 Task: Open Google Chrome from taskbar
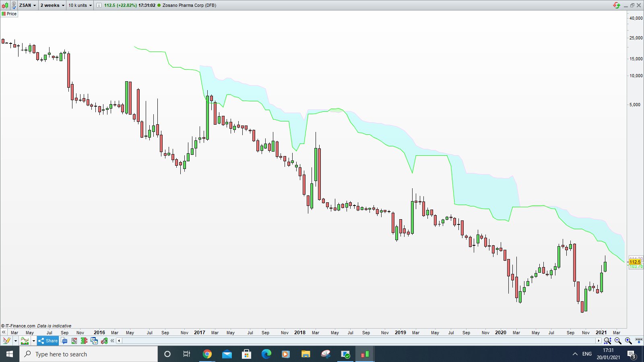(x=207, y=354)
